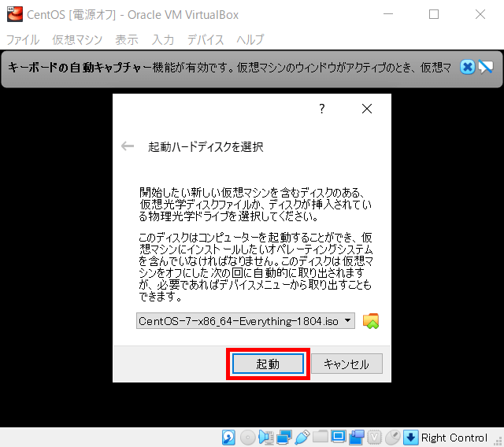Image resolution: width=504 pixels, height=447 pixels.
Task: Click the video capture status icon
Action: coord(356,438)
